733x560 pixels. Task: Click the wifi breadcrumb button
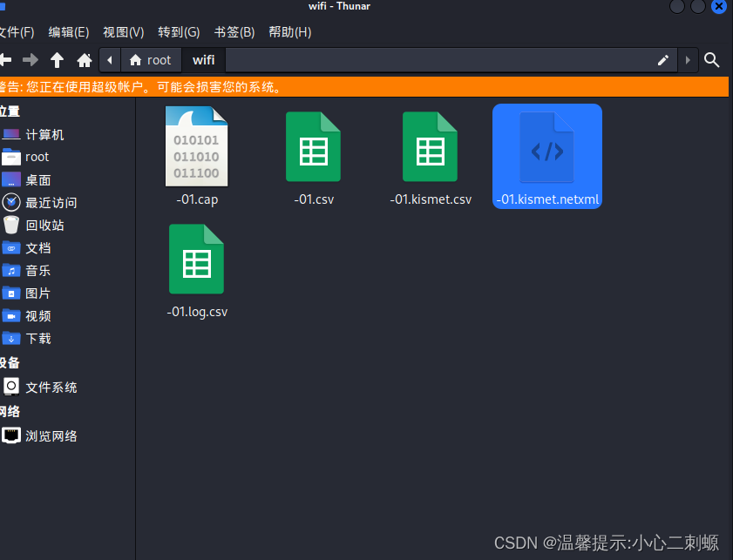click(x=203, y=59)
